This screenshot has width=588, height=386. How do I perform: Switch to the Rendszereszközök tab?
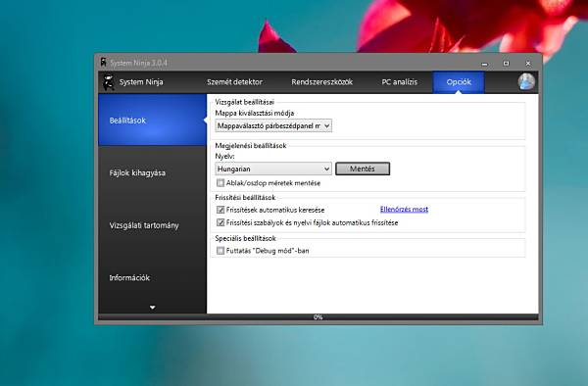(322, 82)
